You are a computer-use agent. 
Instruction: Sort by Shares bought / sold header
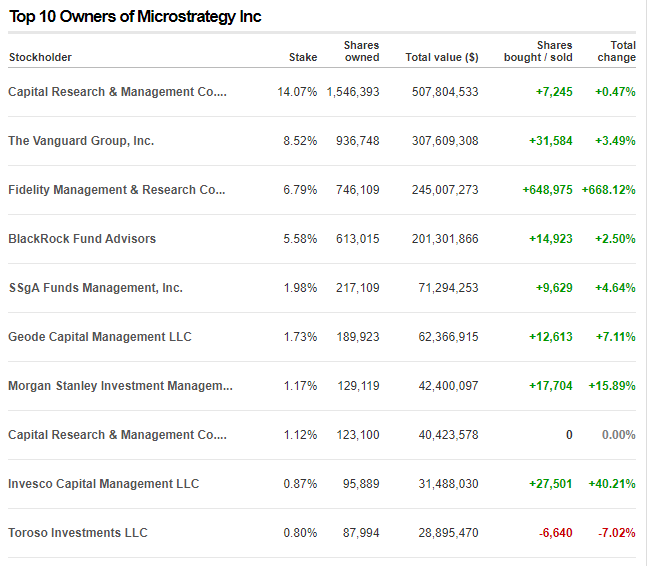click(x=540, y=51)
